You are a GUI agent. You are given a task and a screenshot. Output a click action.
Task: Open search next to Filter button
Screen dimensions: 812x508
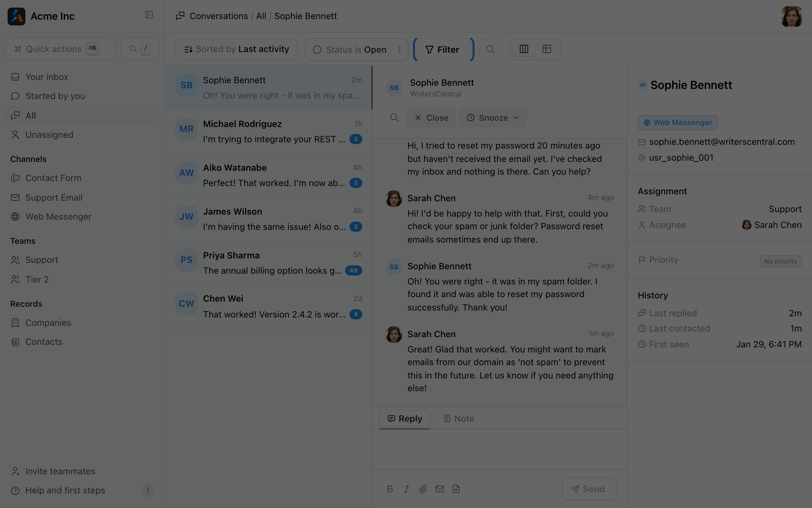(490, 50)
